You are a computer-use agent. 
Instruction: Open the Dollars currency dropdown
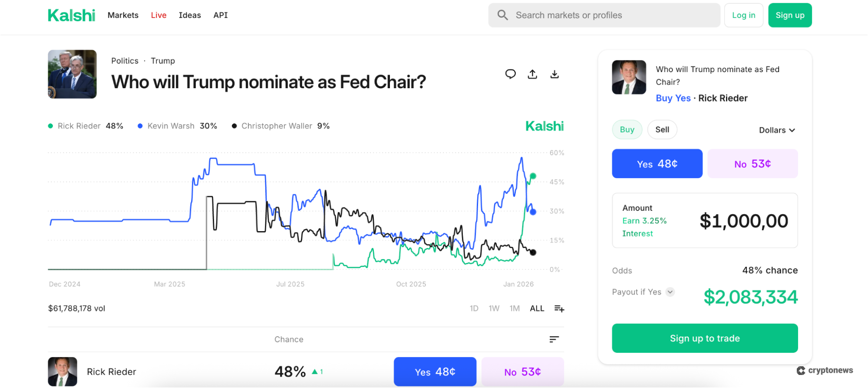point(777,130)
